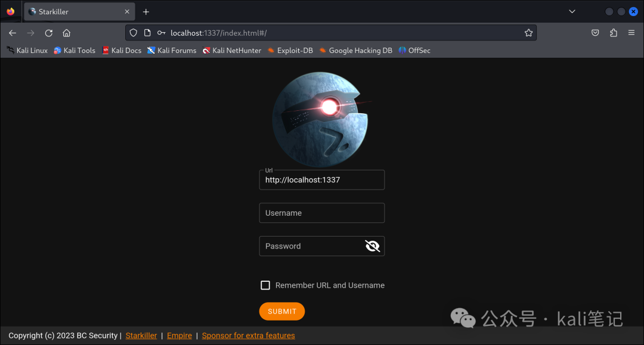
Task: Open the Firefox application hamburger menu
Action: pos(631,33)
